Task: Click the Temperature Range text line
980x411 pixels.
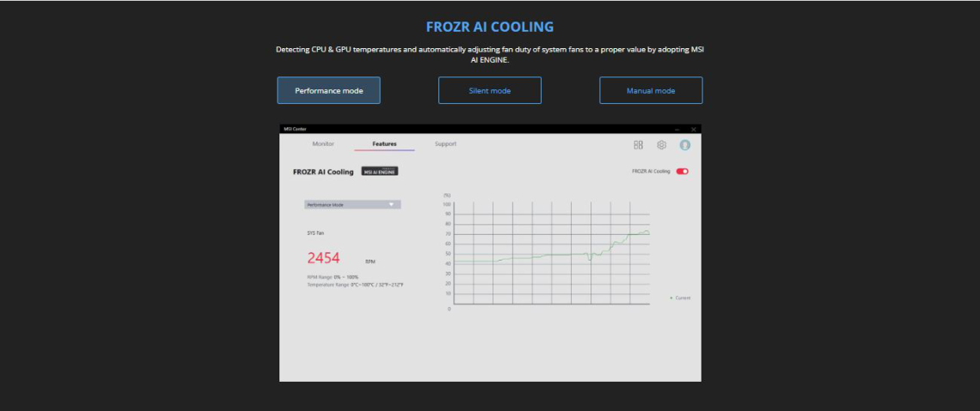Action: point(355,285)
